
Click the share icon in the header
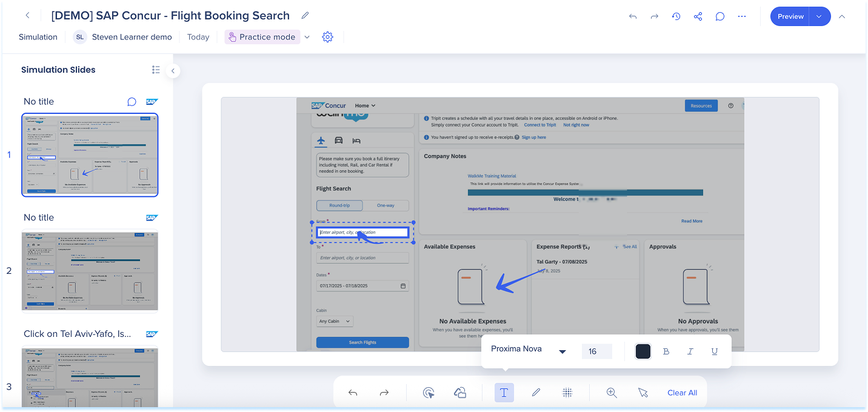(x=698, y=16)
